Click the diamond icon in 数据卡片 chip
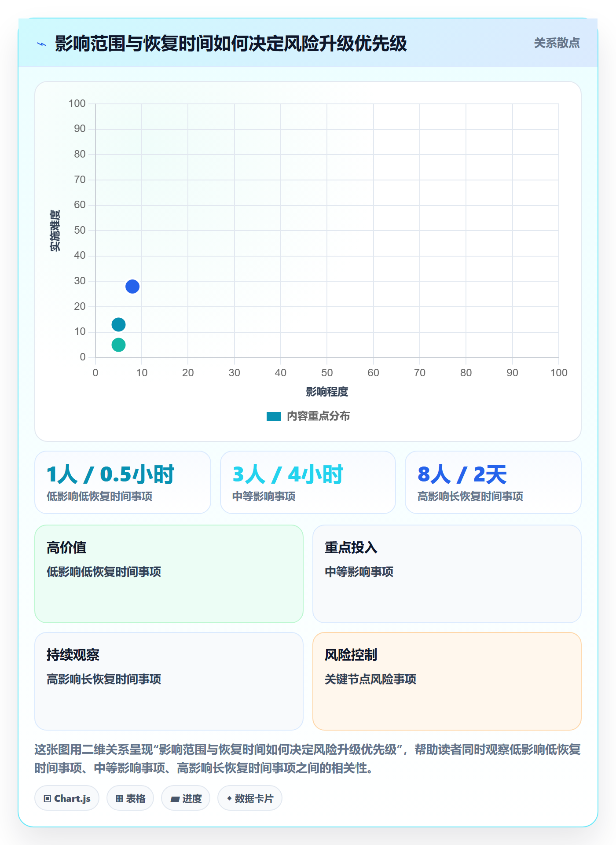Image resolution: width=616 pixels, height=845 pixels. (229, 798)
